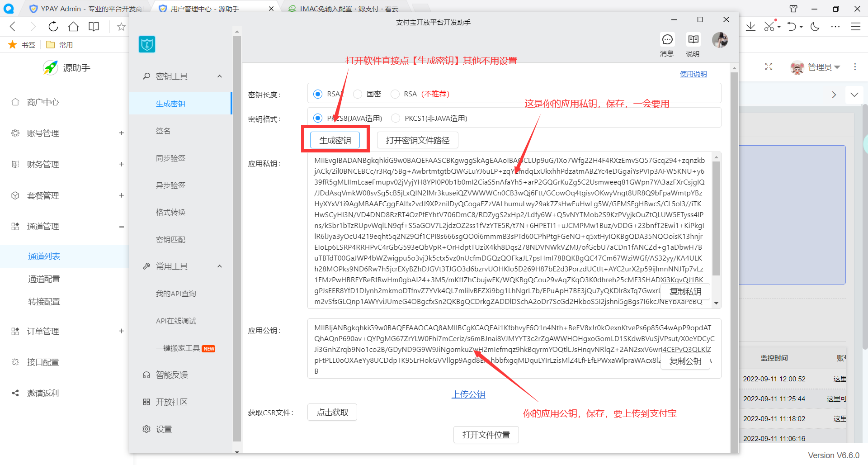868x465 pixels.
Task: Open the 使用说明 link
Action: click(x=693, y=74)
